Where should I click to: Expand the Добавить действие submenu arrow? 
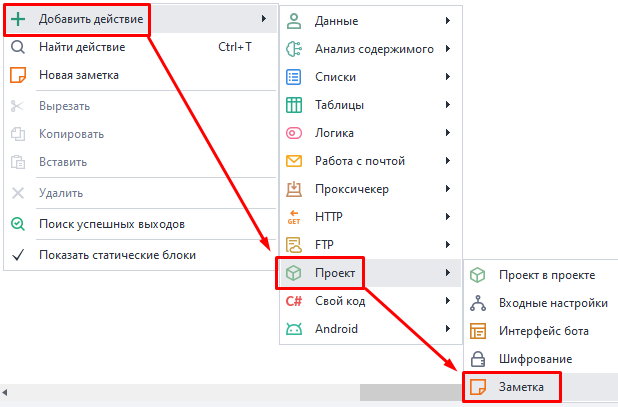click(264, 19)
